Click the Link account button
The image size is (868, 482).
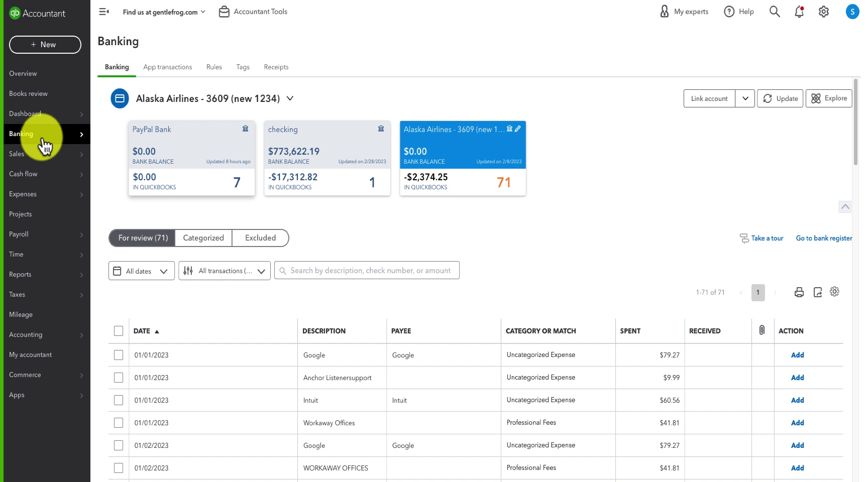(709, 98)
